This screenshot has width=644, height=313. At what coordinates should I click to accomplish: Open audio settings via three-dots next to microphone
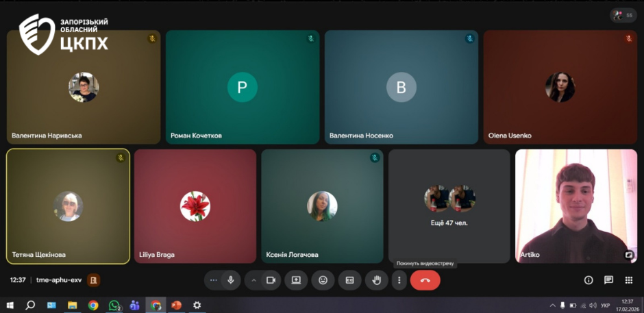point(213,280)
